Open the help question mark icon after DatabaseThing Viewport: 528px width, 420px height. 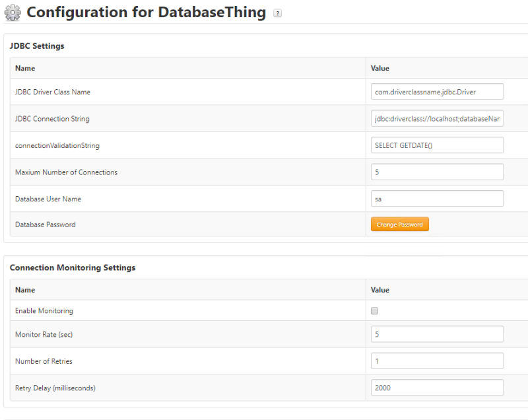277,13
